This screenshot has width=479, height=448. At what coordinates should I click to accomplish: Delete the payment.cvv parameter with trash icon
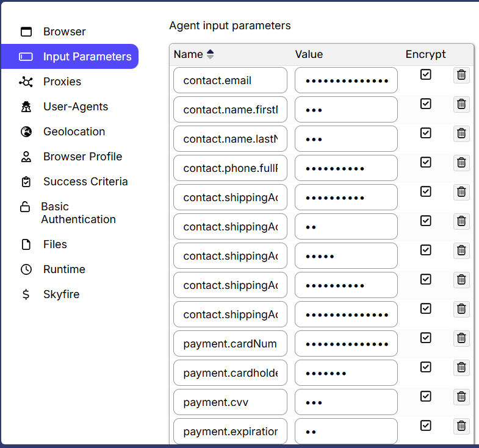[x=461, y=397]
